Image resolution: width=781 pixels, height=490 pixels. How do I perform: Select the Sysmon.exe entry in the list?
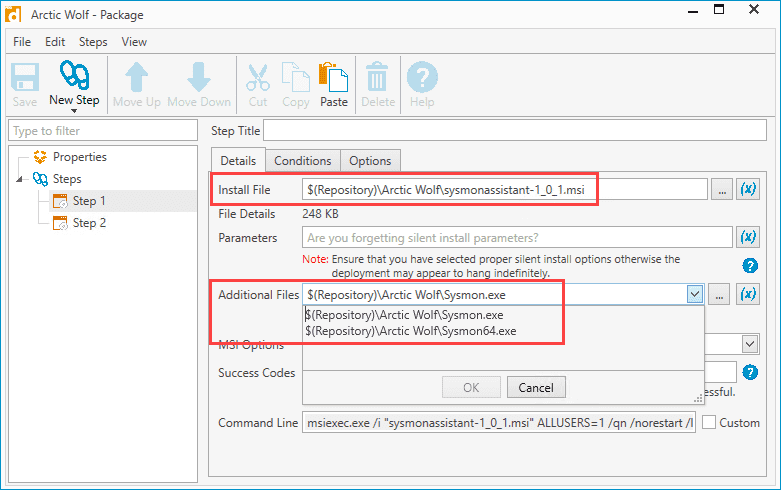(x=404, y=315)
